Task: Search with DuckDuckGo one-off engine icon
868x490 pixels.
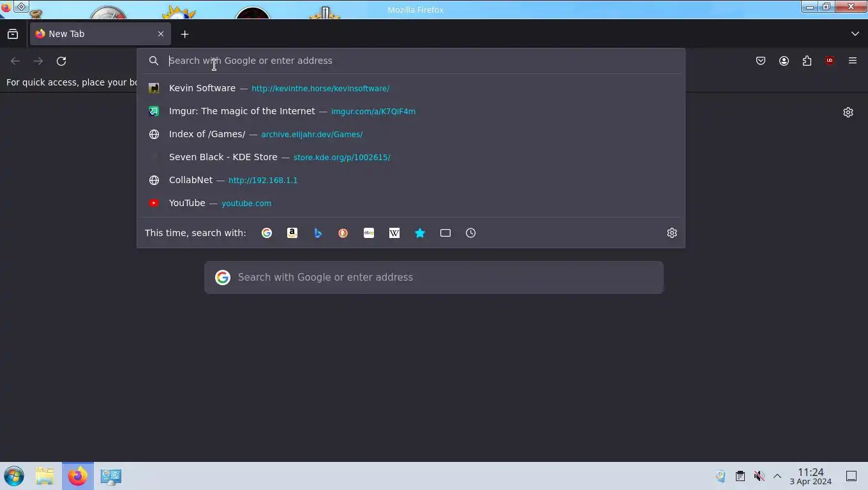Action: (343, 233)
